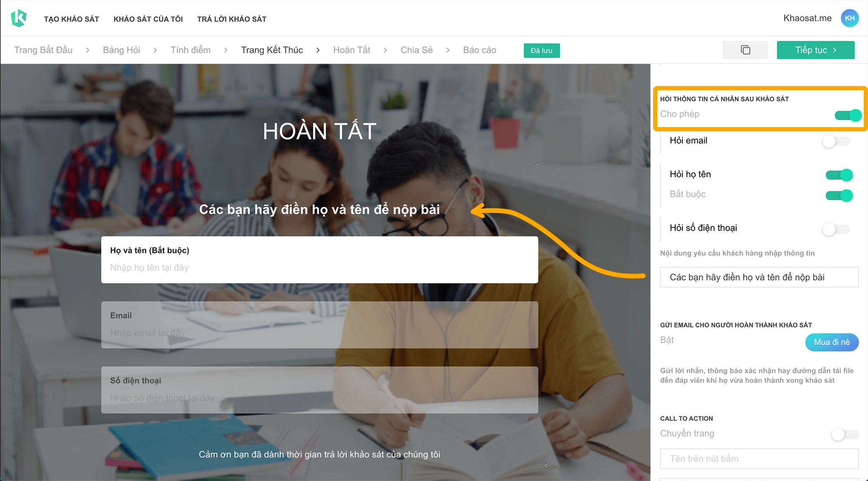
Task: Open the 'Bảng Hỏi' tab
Action: click(121, 50)
